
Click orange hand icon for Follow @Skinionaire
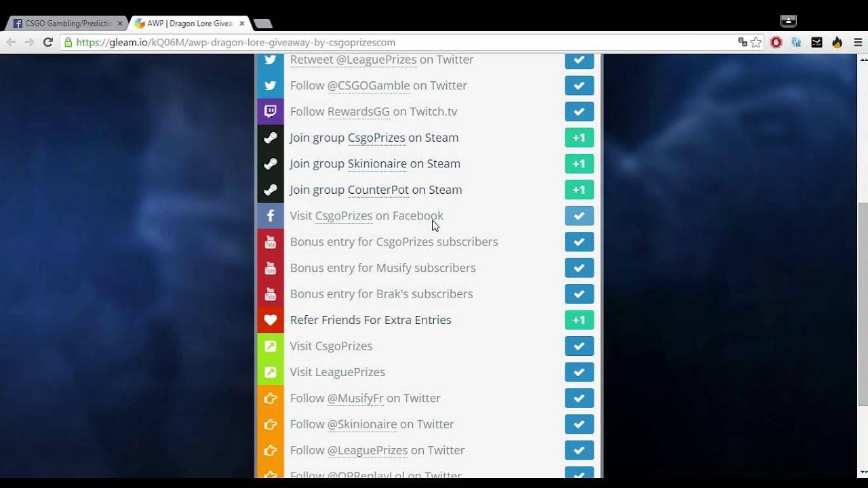click(x=270, y=424)
